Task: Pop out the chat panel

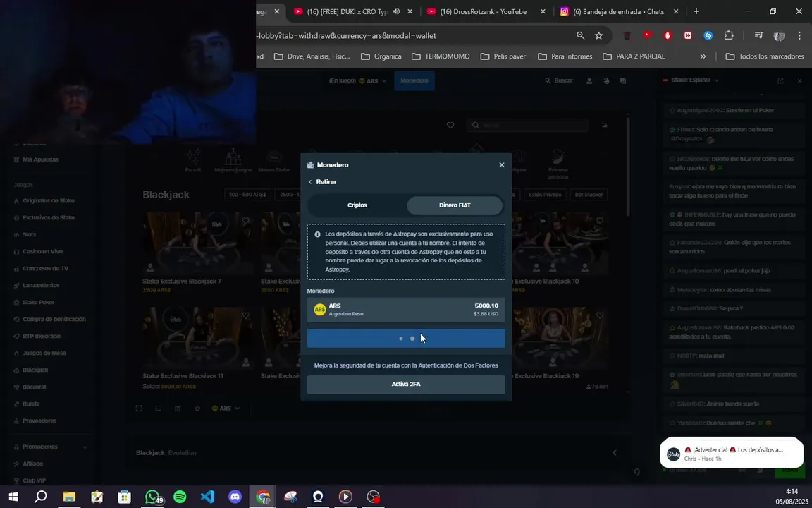Action: coord(780,81)
